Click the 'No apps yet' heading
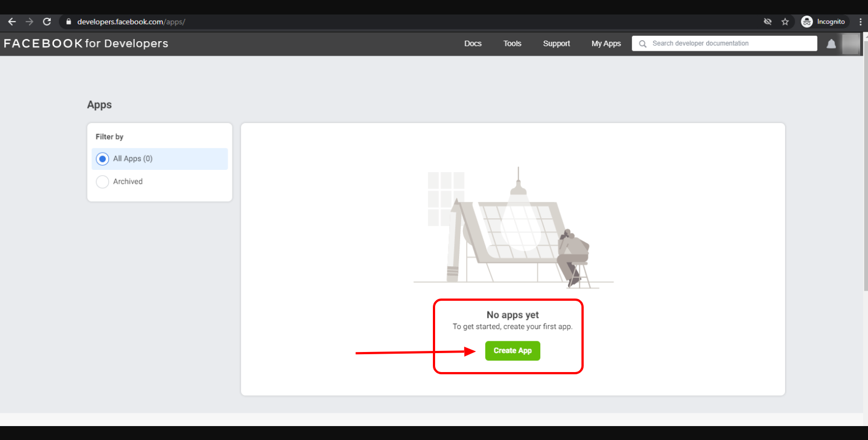This screenshot has height=440, width=868. [512, 315]
